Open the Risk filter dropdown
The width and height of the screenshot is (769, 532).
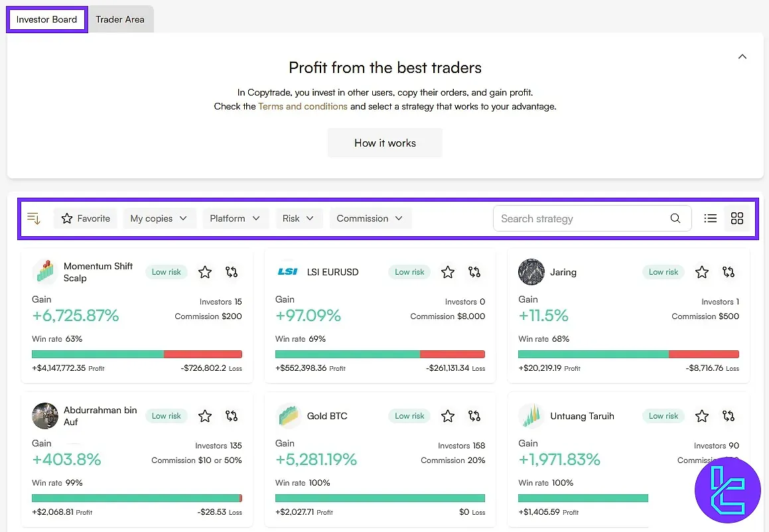pyautogui.click(x=299, y=218)
